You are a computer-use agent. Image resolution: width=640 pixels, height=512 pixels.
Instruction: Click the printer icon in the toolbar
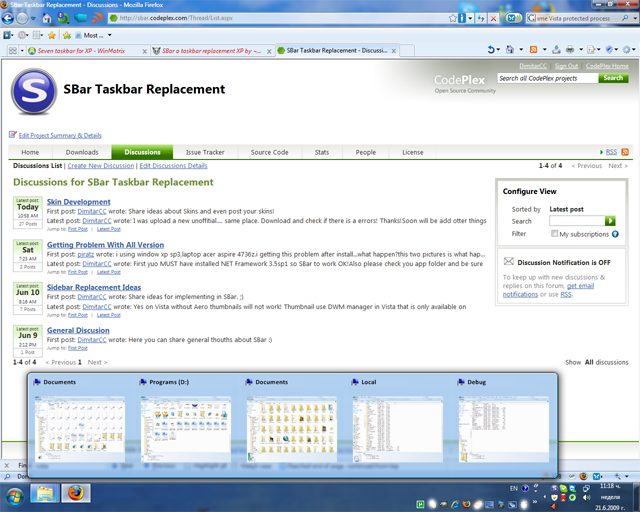[x=570, y=50]
